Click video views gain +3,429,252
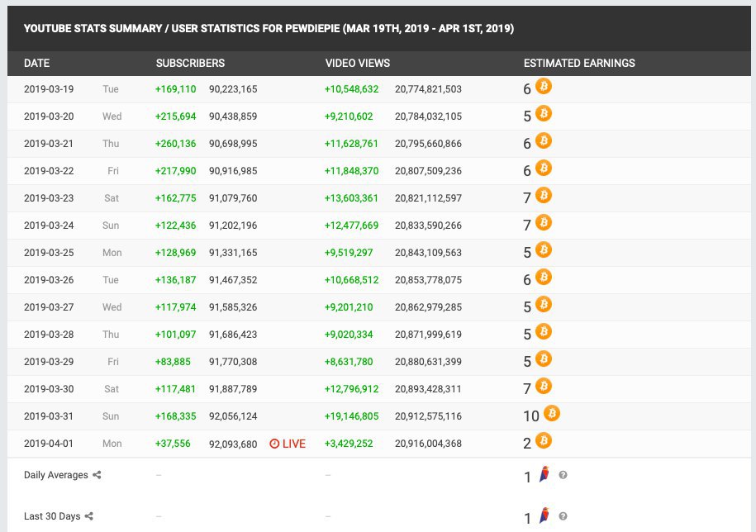Viewport: 756px width, 532px height. [x=349, y=444]
